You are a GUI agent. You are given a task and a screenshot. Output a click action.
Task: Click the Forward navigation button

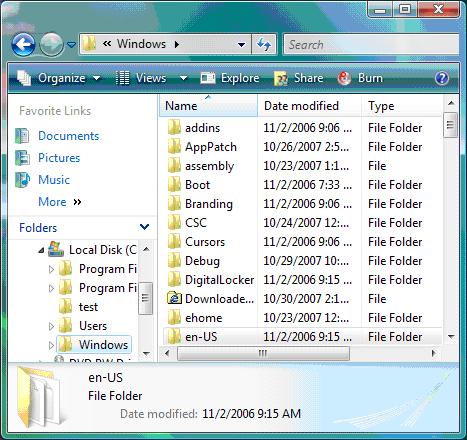(x=51, y=44)
